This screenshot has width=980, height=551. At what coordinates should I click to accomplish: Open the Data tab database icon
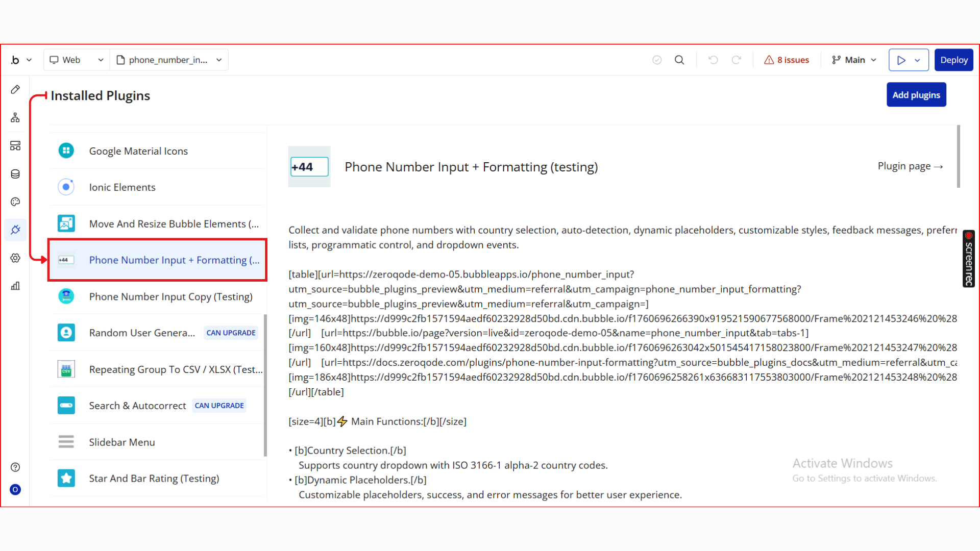coord(15,174)
